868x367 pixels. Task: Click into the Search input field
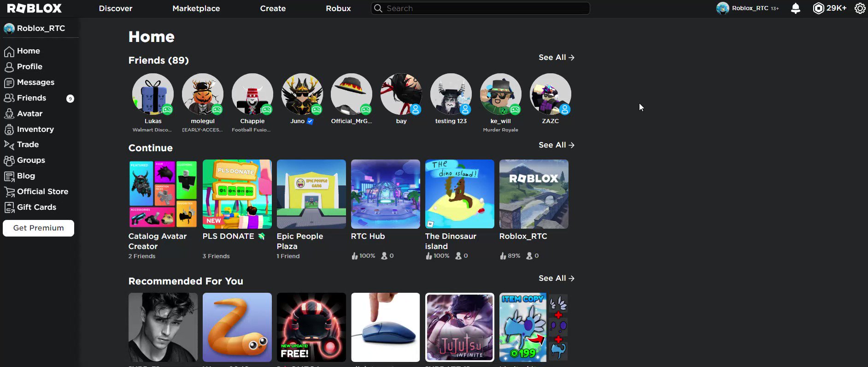coord(480,8)
